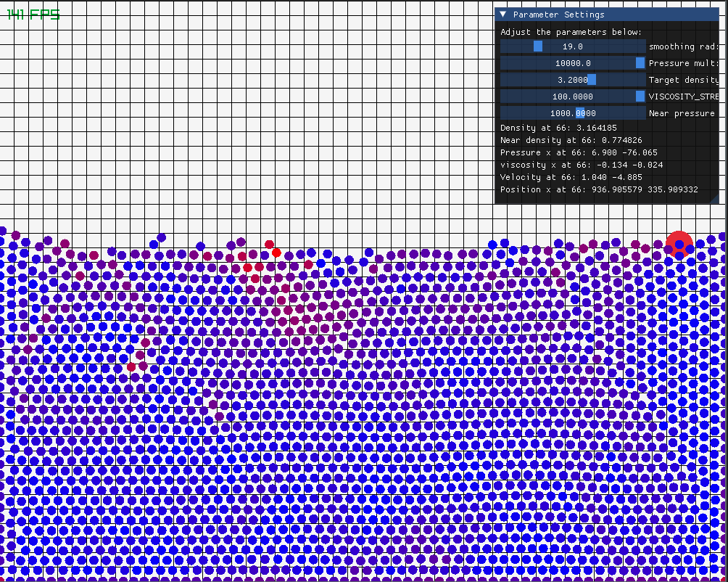Image resolution: width=728 pixels, height=582 pixels.
Task: Click the VISCOSITY_STRE slider handle
Action: (x=640, y=97)
